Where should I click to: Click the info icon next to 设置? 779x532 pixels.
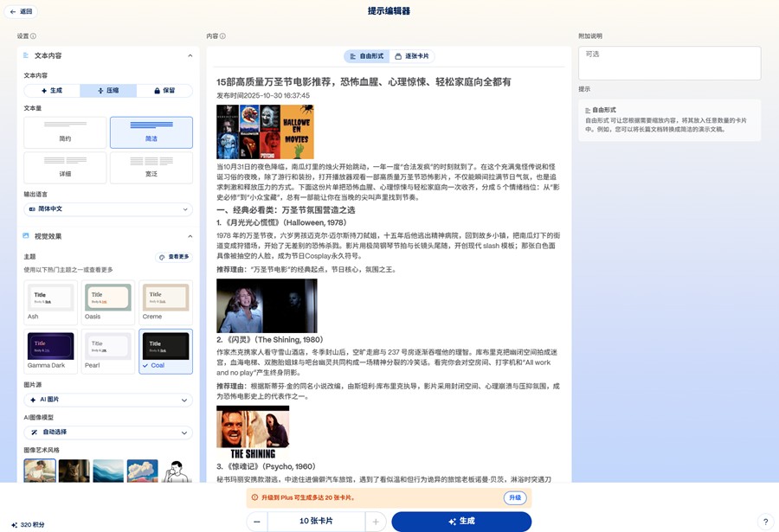(x=34, y=36)
